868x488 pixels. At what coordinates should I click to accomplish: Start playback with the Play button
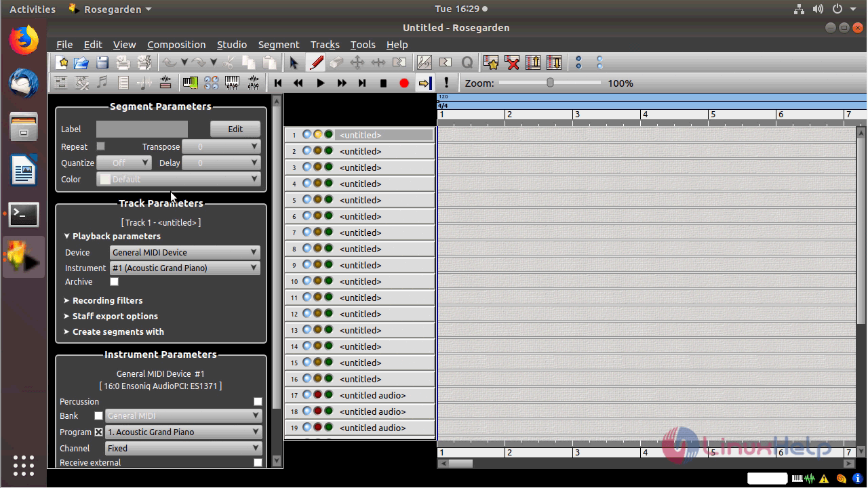[x=320, y=83]
